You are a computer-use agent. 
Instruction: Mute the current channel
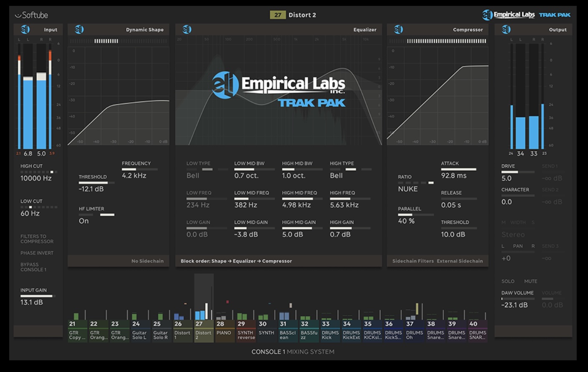[530, 281]
